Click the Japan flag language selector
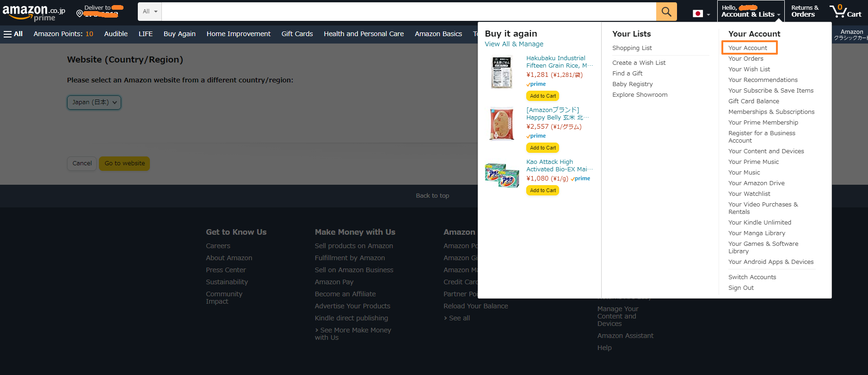Image resolution: width=868 pixels, height=375 pixels. click(x=701, y=13)
